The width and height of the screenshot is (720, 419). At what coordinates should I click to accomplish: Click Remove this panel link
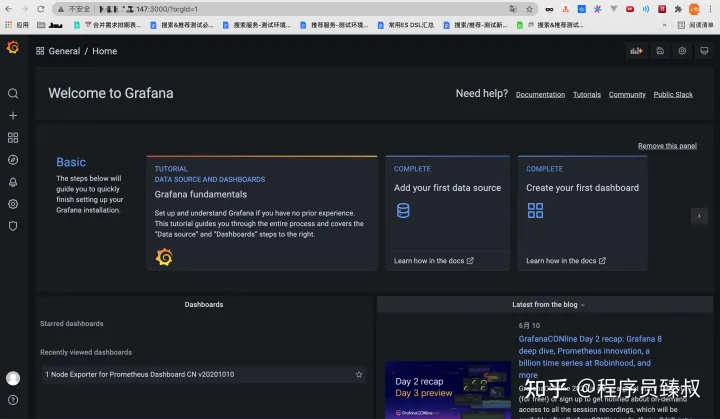pyautogui.click(x=667, y=146)
